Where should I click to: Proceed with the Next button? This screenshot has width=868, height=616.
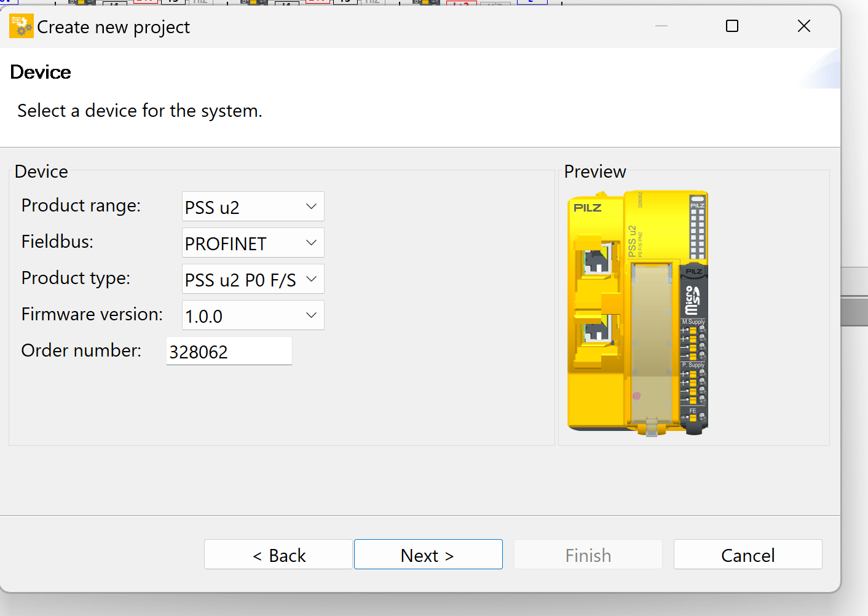[428, 555]
